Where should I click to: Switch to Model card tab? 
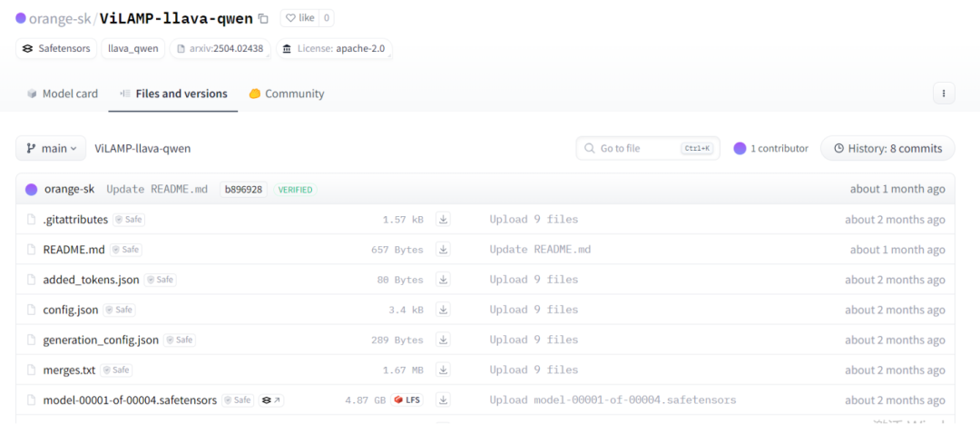(x=63, y=94)
